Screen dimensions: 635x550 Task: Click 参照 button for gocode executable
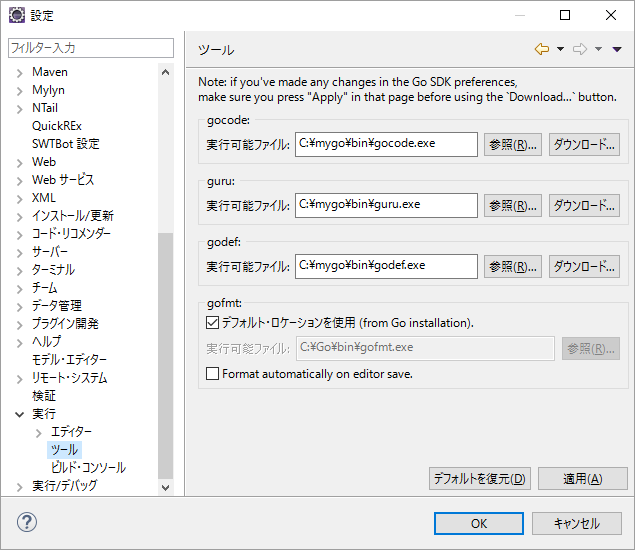(x=513, y=145)
